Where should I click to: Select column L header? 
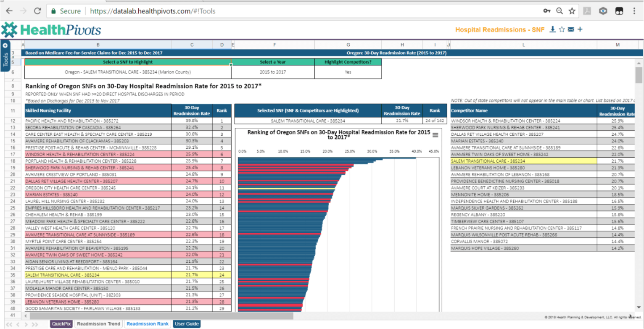523,45
